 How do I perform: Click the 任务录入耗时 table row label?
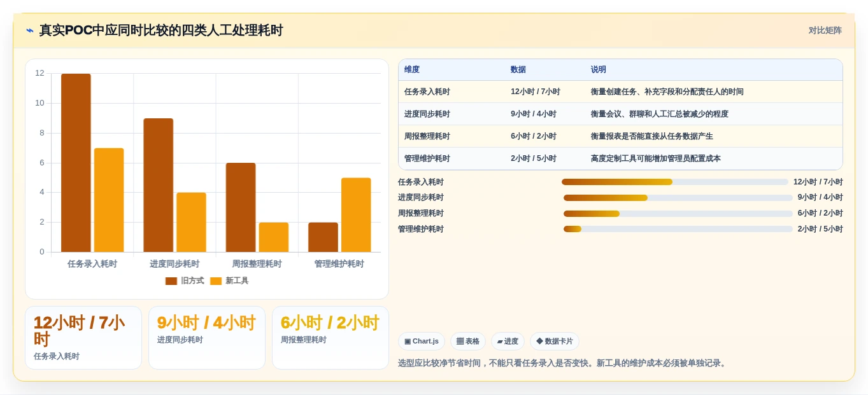(427, 92)
